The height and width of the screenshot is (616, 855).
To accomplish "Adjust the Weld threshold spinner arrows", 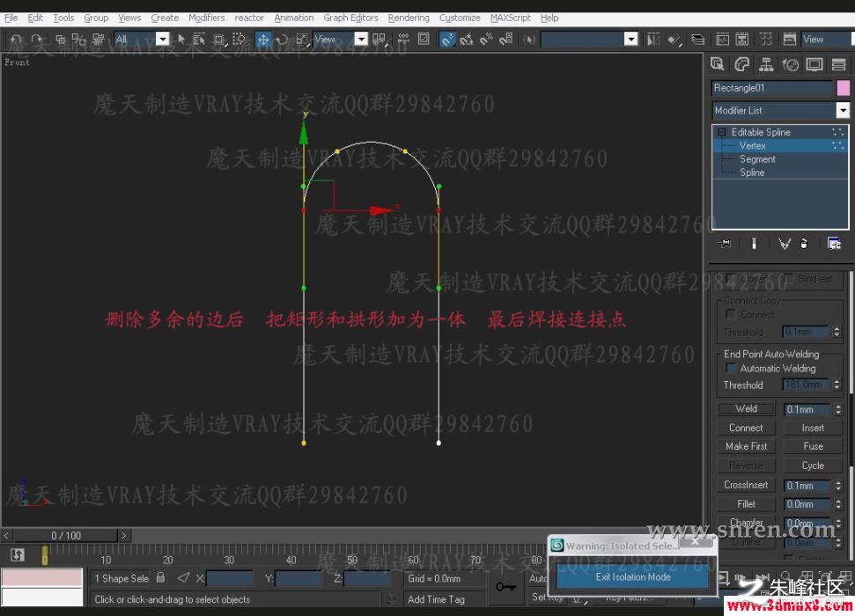I will [838, 409].
